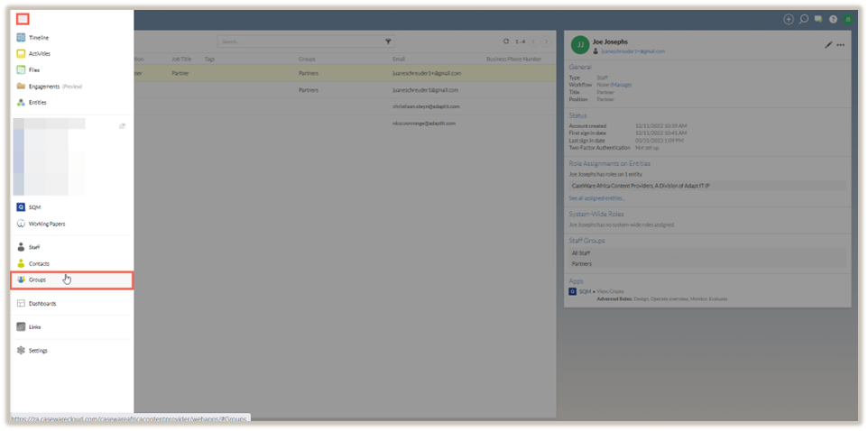The width and height of the screenshot is (868, 431).
Task: Open the Files section
Action: [x=33, y=69]
